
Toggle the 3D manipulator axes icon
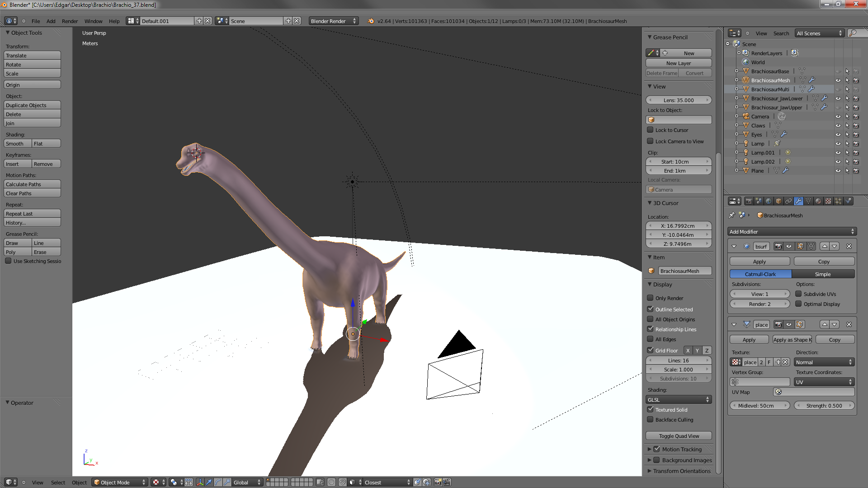pyautogui.click(x=200, y=482)
